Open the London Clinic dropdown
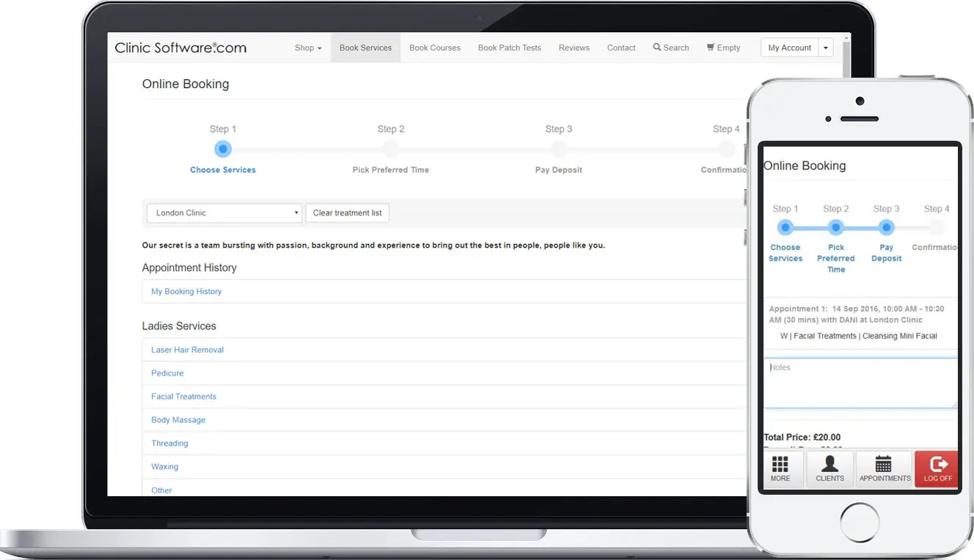 point(224,213)
